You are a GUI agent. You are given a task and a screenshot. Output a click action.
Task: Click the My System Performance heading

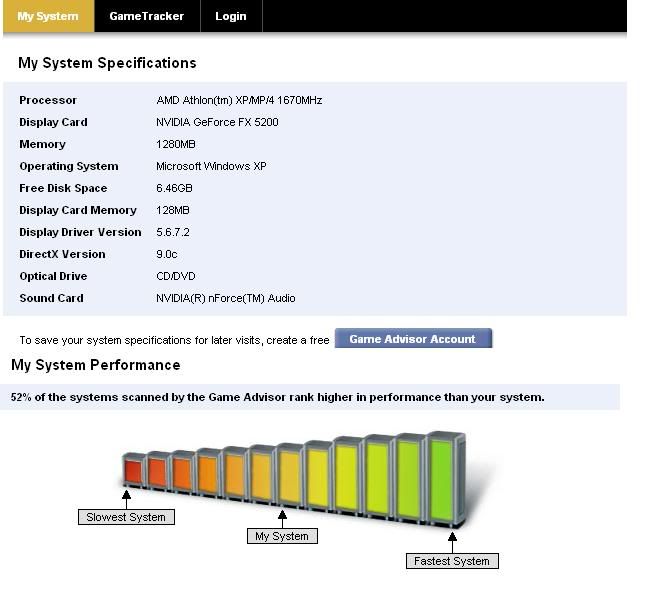[96, 365]
